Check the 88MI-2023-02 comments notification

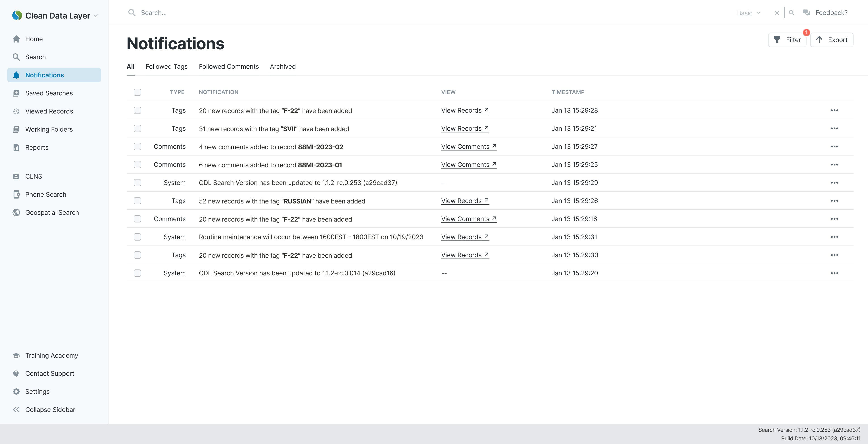(137, 146)
